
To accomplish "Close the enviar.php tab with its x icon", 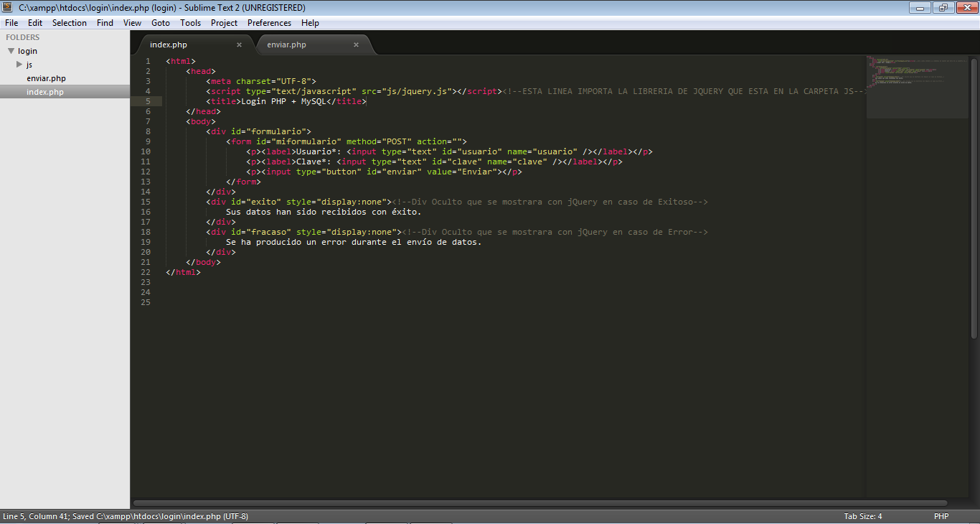I will [x=356, y=45].
